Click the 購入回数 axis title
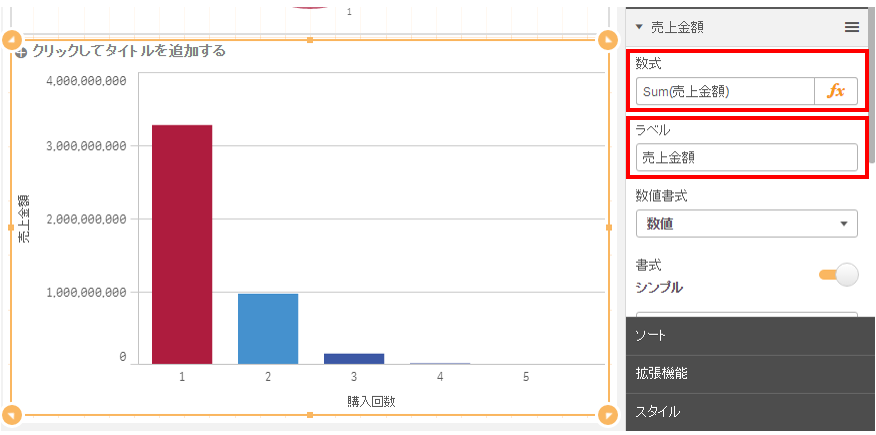This screenshot has width=876, height=435. coord(371,401)
